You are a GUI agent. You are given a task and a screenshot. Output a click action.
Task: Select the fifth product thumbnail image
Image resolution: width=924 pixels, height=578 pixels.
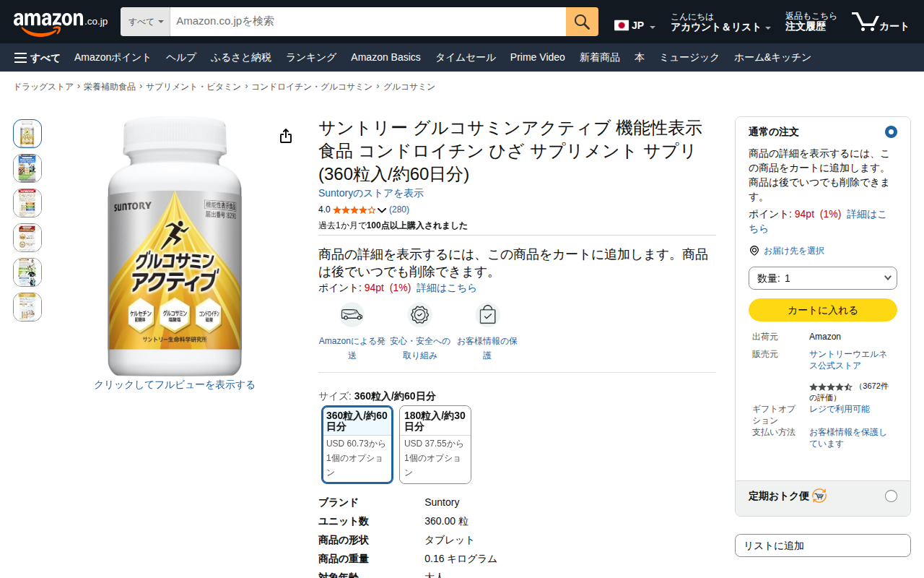pyautogui.click(x=27, y=272)
